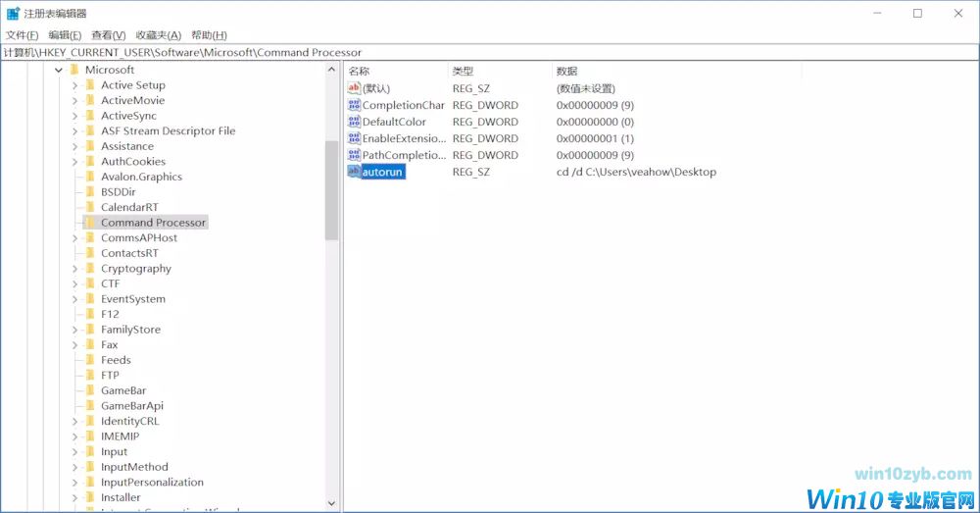Select the (默认) string value icon
980x513 pixels.
click(x=354, y=88)
